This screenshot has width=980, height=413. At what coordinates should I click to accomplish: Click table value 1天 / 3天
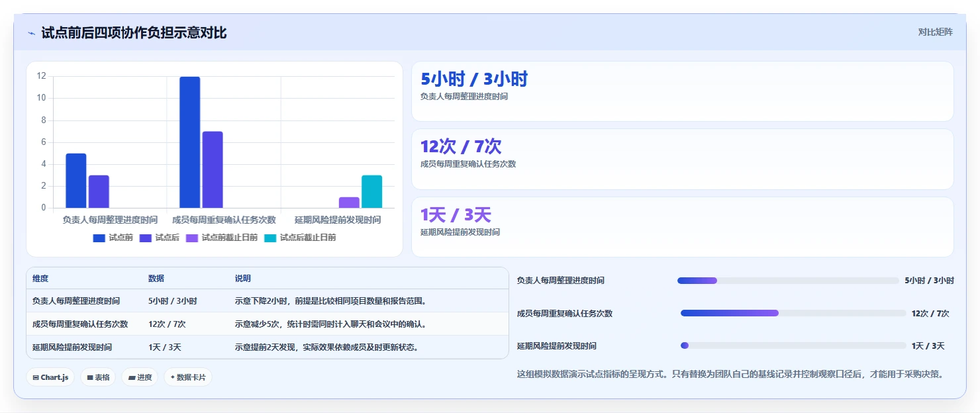[x=165, y=347]
